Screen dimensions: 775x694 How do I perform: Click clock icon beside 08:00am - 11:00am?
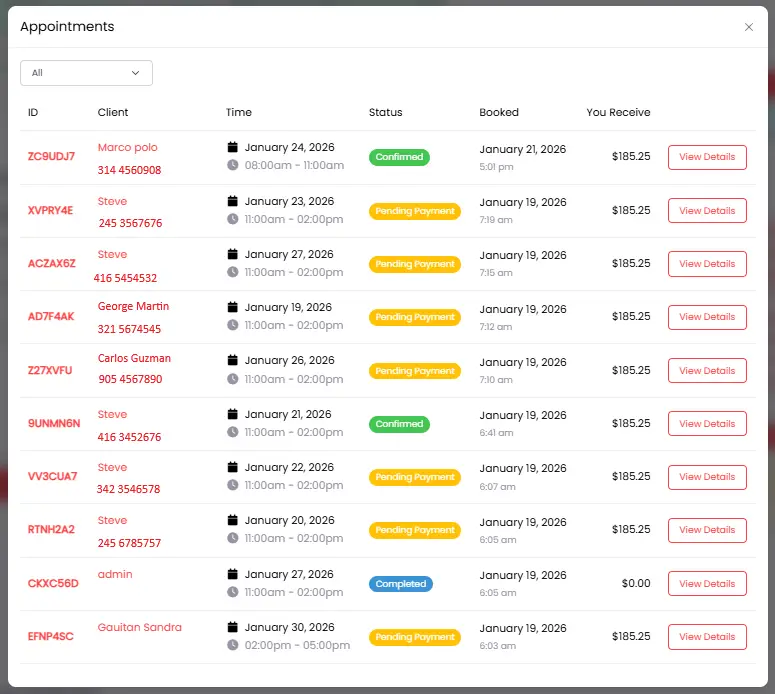point(233,165)
